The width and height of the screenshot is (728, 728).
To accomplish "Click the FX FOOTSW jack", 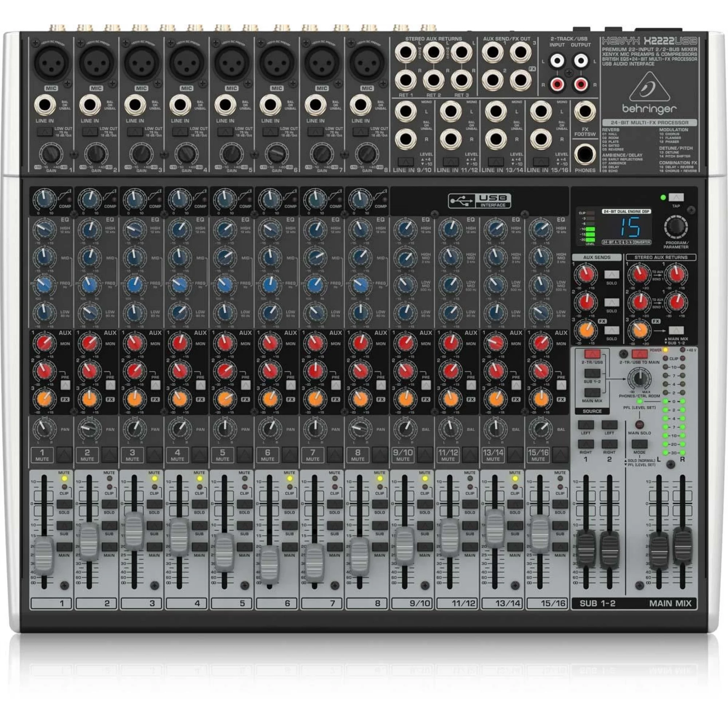I will [585, 111].
